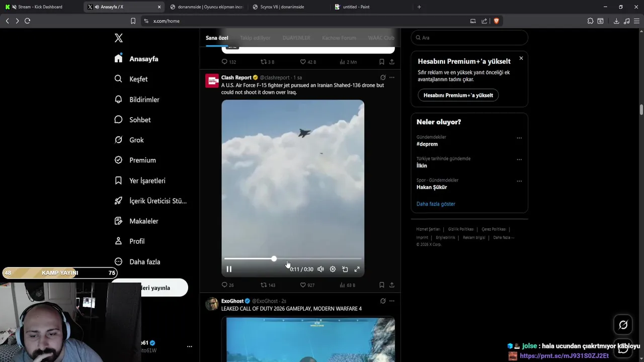Open Bildirimler notifications
The image size is (644, 362).
pos(137,100)
